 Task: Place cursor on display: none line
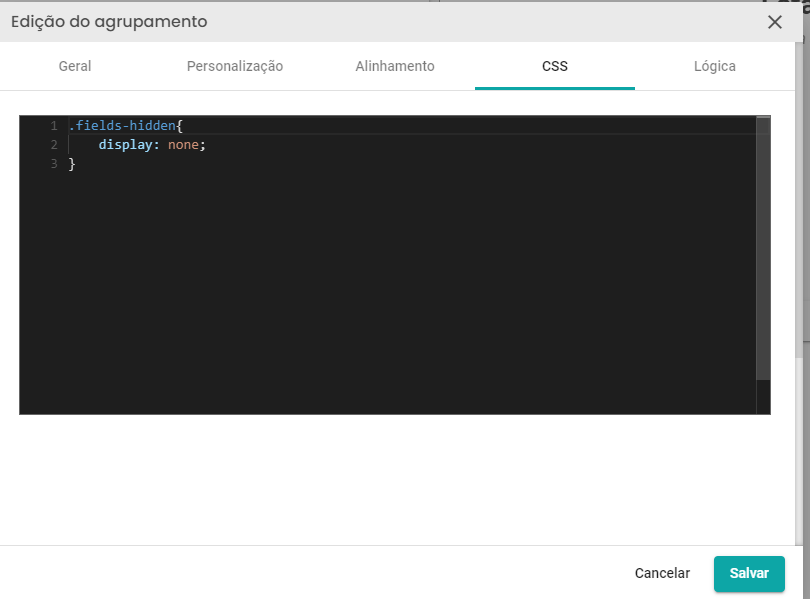point(152,145)
